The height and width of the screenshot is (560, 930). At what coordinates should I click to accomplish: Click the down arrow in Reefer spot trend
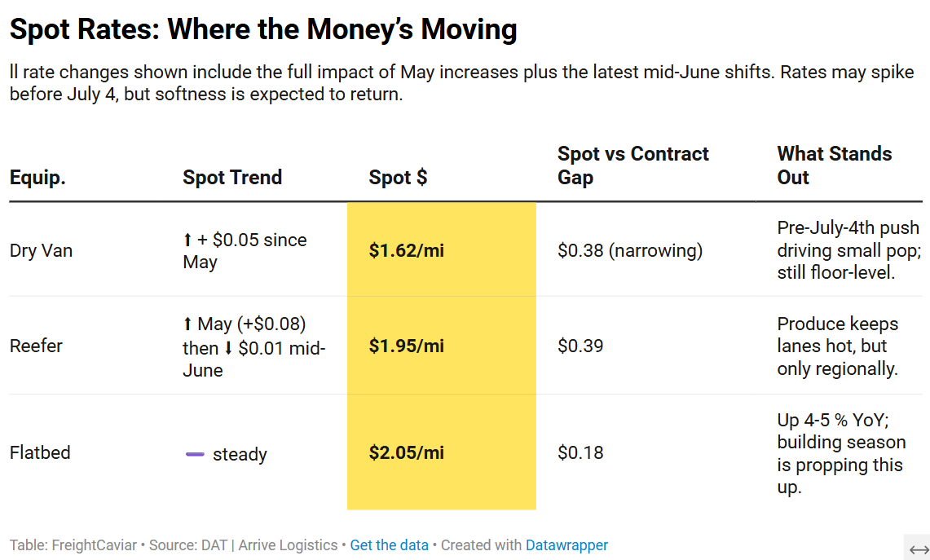[228, 348]
